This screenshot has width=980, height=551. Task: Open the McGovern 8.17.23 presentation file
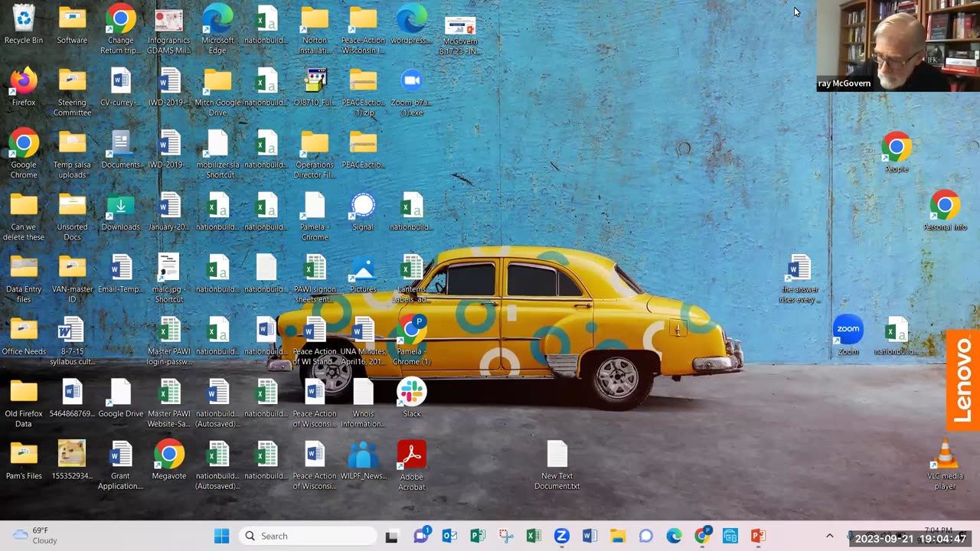(460, 34)
